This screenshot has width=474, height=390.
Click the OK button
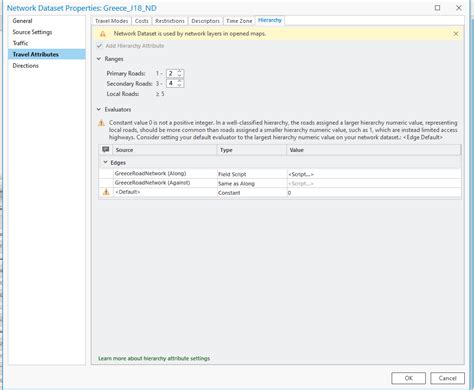[x=408, y=378]
